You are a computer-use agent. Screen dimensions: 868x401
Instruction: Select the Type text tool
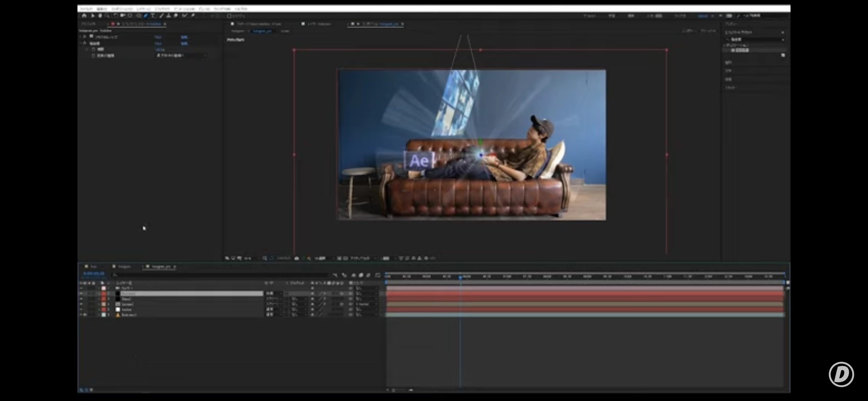click(x=153, y=16)
